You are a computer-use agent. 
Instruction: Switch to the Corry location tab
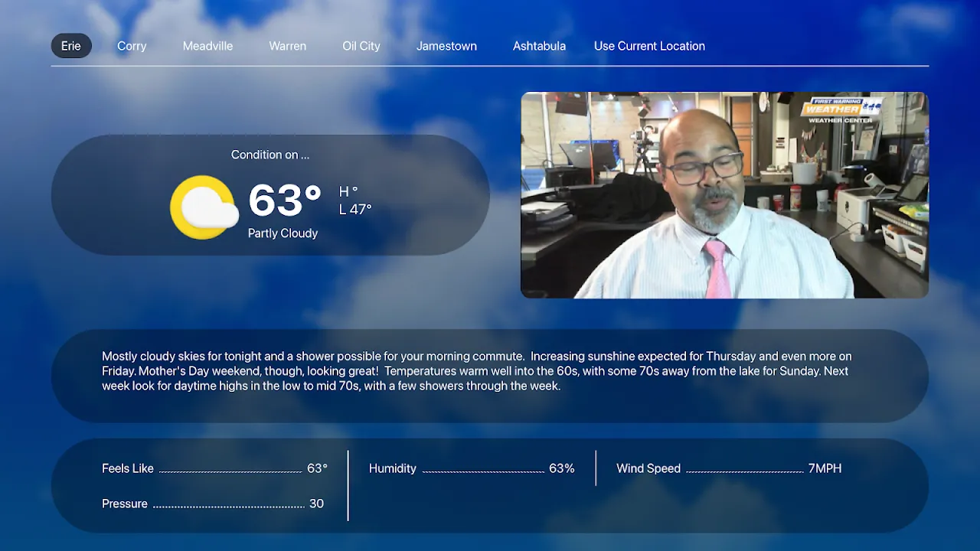[132, 46]
